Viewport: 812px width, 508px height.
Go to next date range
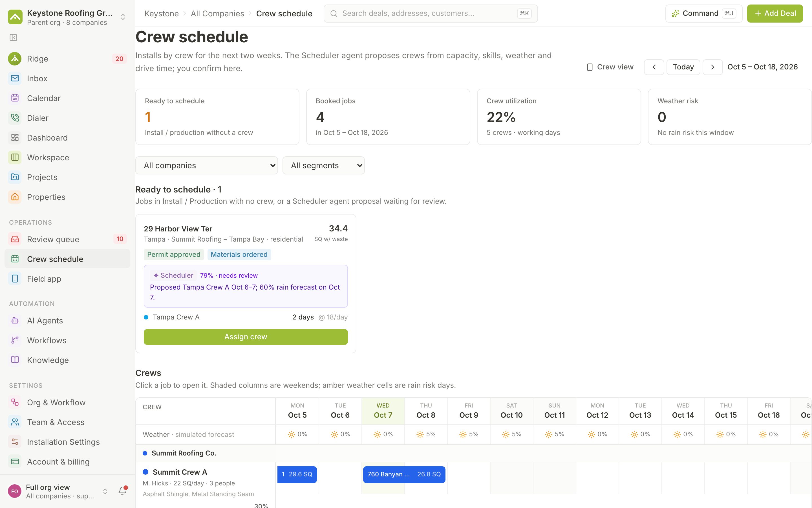713,67
